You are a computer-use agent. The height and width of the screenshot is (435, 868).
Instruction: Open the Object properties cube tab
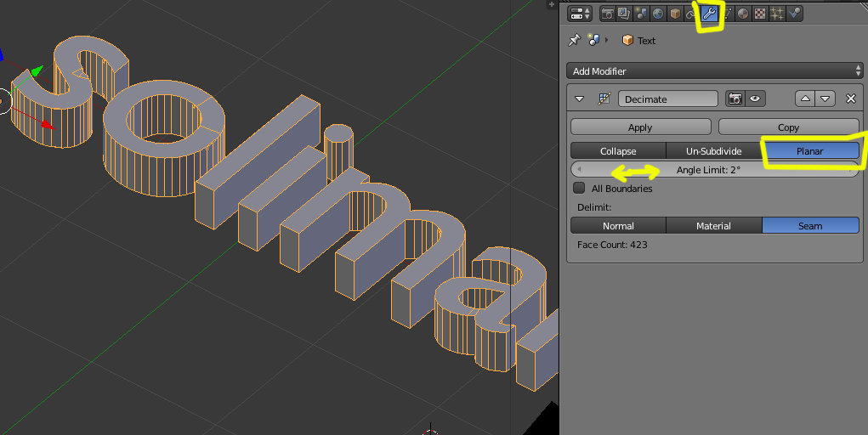point(675,14)
